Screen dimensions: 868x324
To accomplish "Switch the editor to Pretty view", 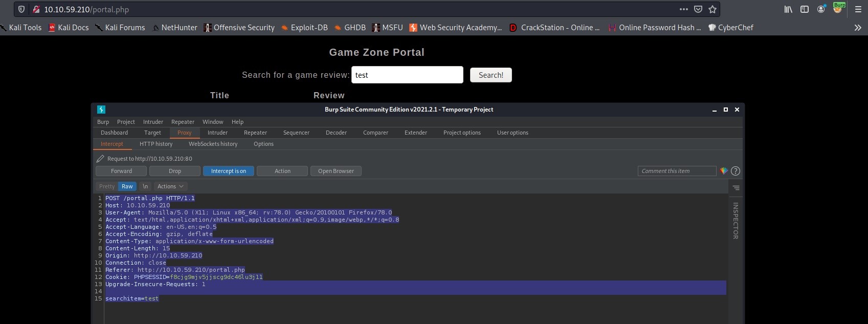I will (107, 186).
